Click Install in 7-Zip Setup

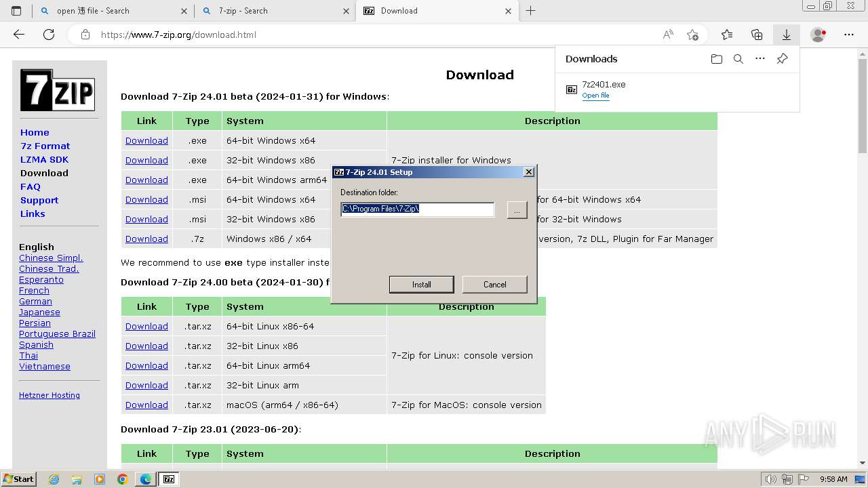[x=422, y=285]
